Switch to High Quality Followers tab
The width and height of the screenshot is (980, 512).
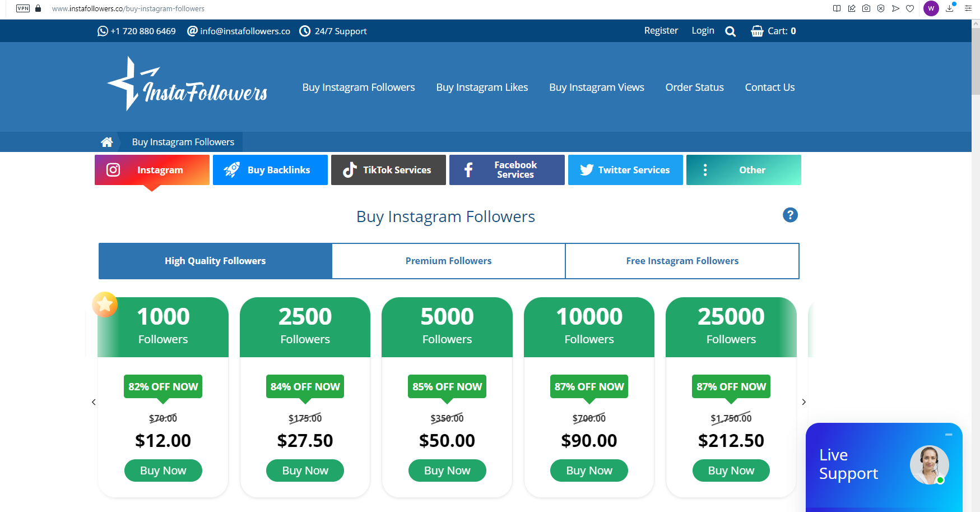click(x=215, y=261)
